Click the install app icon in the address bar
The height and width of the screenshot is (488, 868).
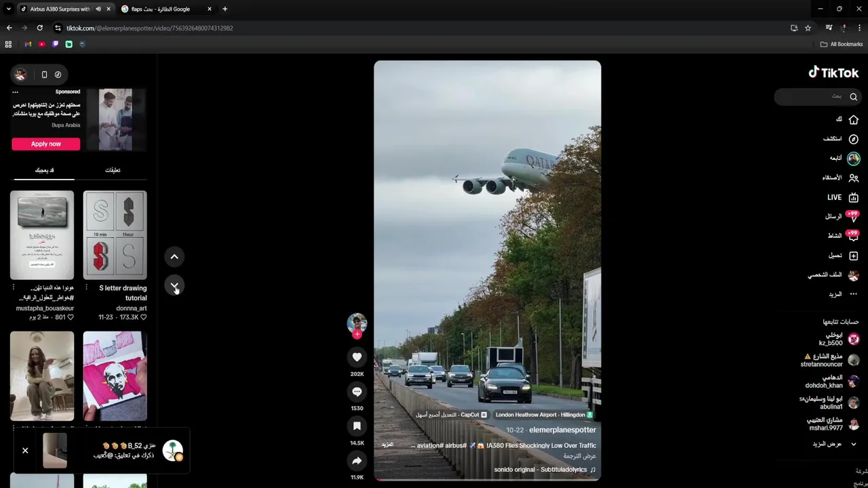tap(794, 28)
